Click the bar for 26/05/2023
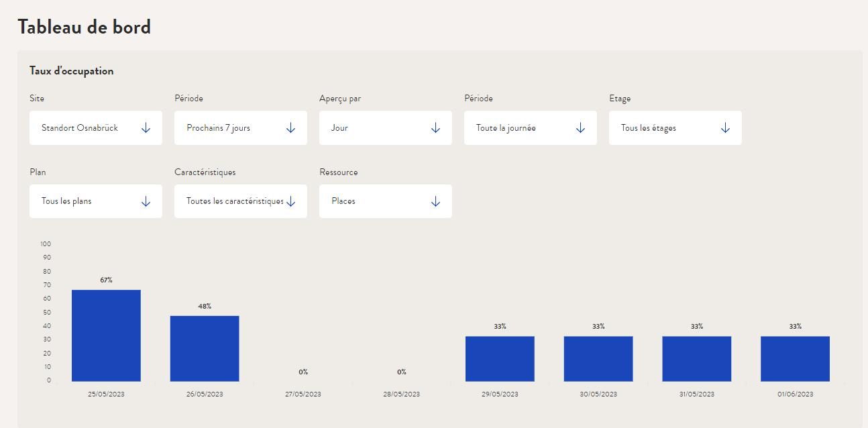This screenshot has width=868, height=428. [x=205, y=348]
